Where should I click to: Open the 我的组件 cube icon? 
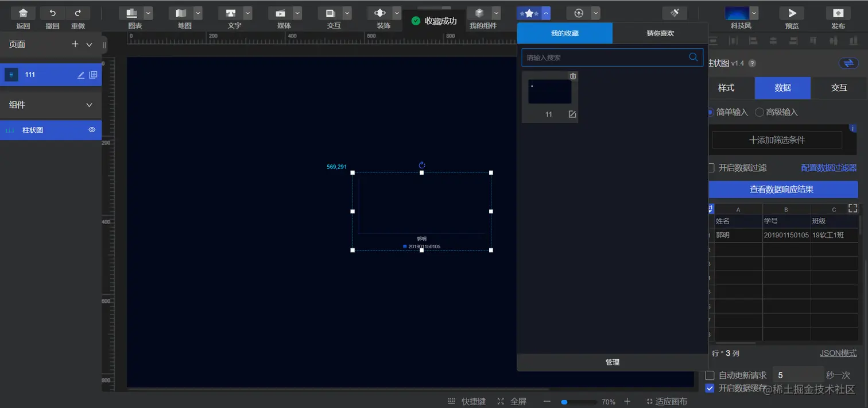point(479,13)
